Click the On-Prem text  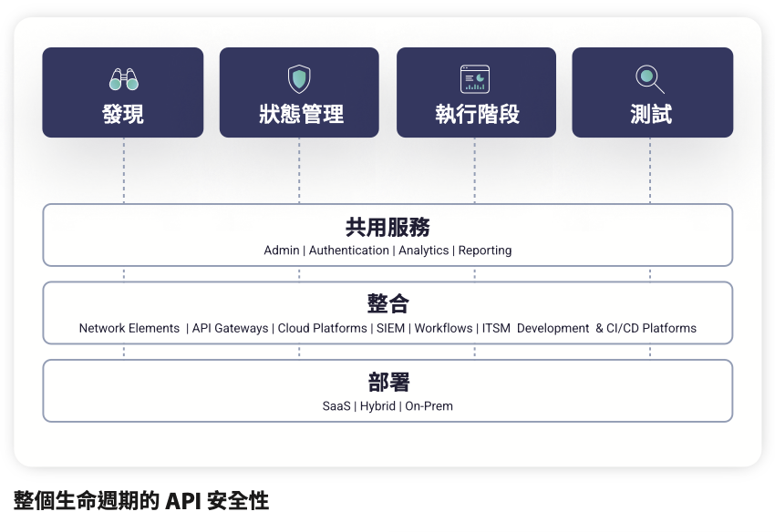point(429,406)
